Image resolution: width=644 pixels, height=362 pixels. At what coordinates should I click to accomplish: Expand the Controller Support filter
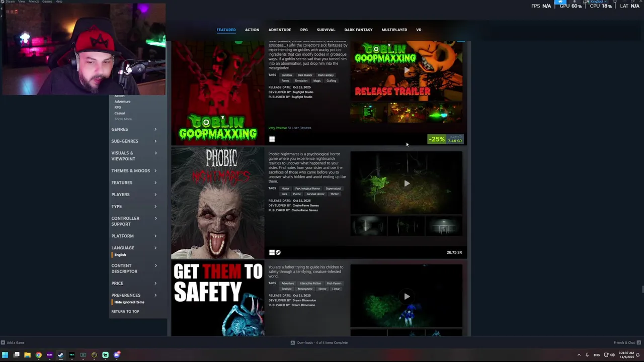134,221
